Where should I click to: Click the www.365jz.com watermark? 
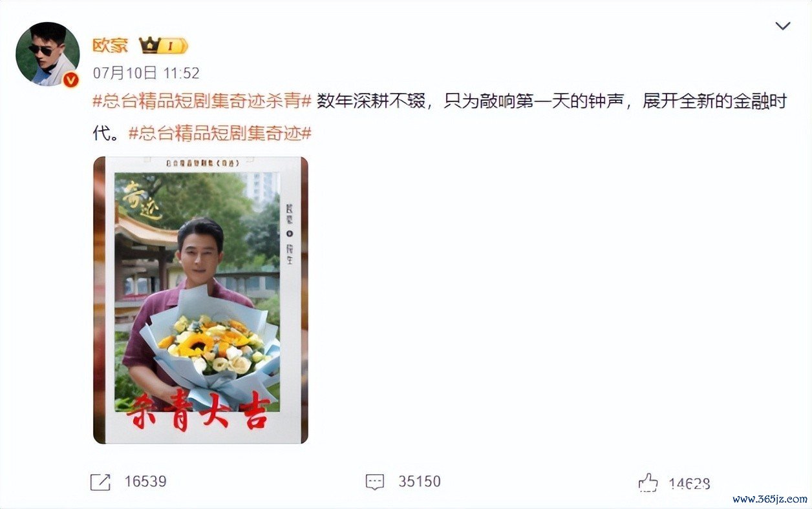[769, 499]
